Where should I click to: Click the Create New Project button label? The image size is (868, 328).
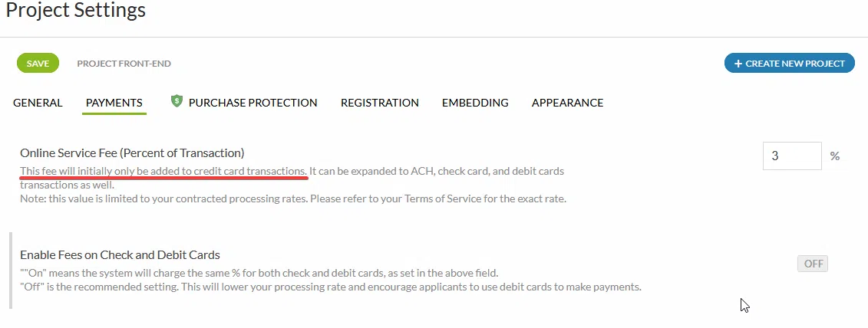tap(795, 64)
